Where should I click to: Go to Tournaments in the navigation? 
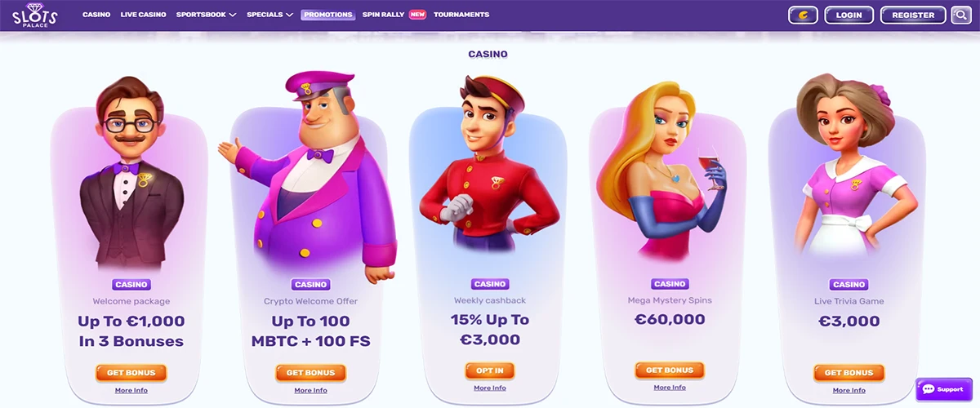461,15
